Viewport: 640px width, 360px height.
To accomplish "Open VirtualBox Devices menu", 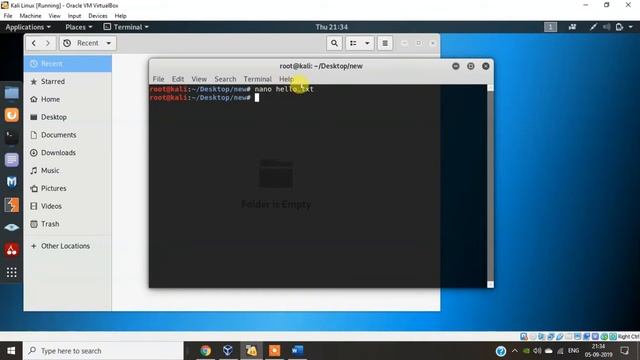I will pos(98,16).
